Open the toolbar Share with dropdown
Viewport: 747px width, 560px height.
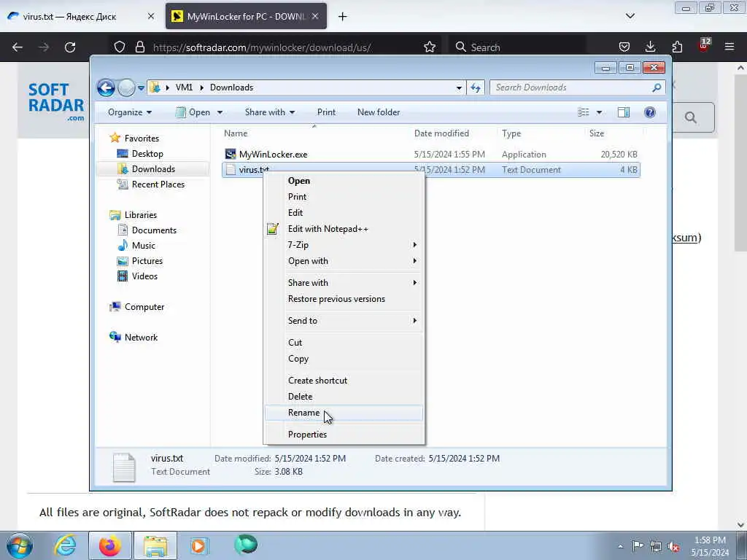[x=270, y=112]
